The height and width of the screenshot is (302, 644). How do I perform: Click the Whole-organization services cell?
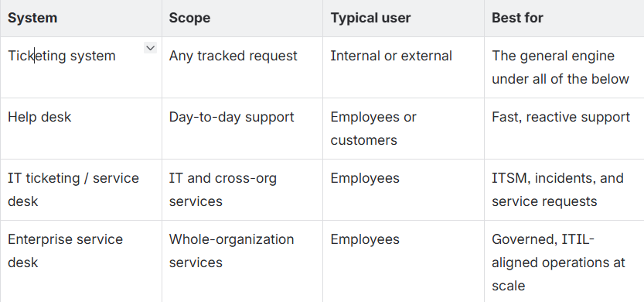pyautogui.click(x=242, y=261)
